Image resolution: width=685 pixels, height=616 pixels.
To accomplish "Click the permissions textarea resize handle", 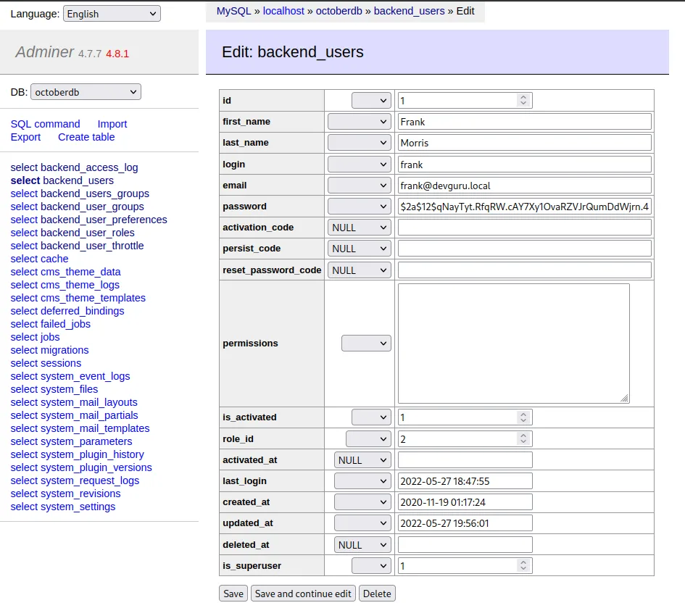I will (625, 398).
